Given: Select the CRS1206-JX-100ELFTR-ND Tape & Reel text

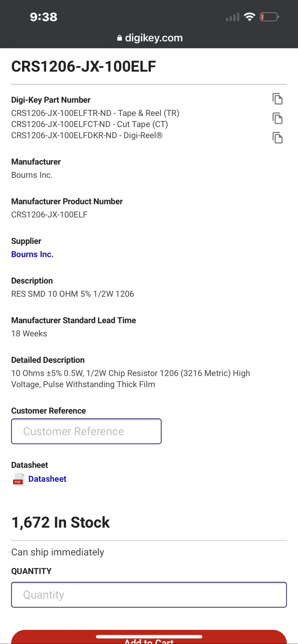Looking at the screenshot, I should 95,113.
